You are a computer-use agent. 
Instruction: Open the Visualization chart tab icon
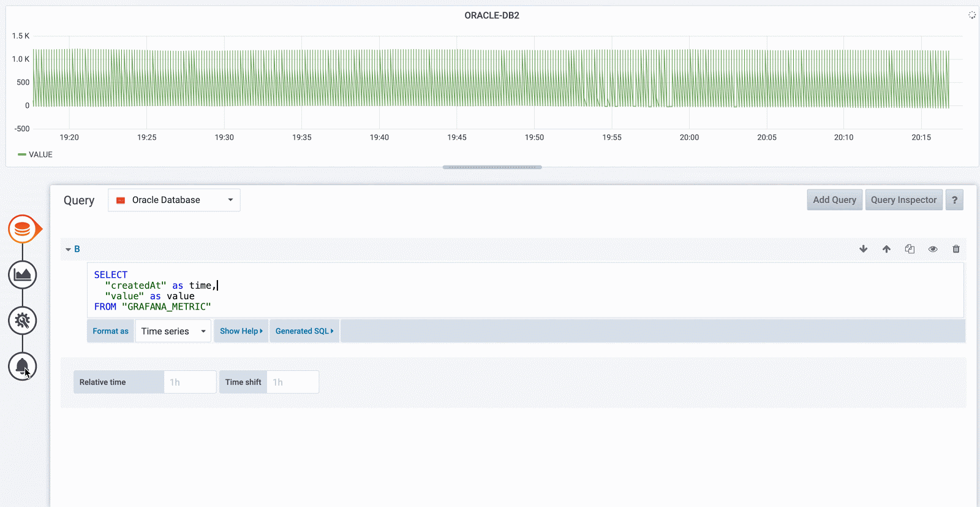tap(23, 275)
